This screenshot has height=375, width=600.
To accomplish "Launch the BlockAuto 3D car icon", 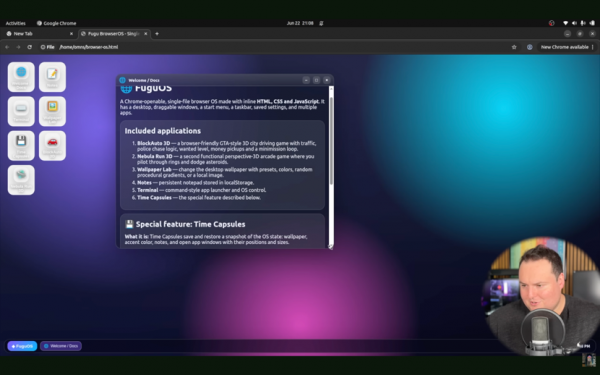I will [x=52, y=146].
